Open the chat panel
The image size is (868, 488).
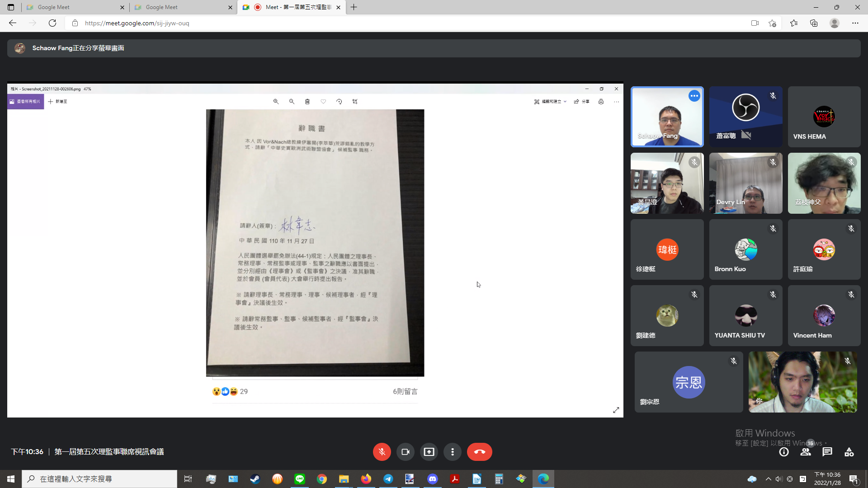pyautogui.click(x=827, y=452)
